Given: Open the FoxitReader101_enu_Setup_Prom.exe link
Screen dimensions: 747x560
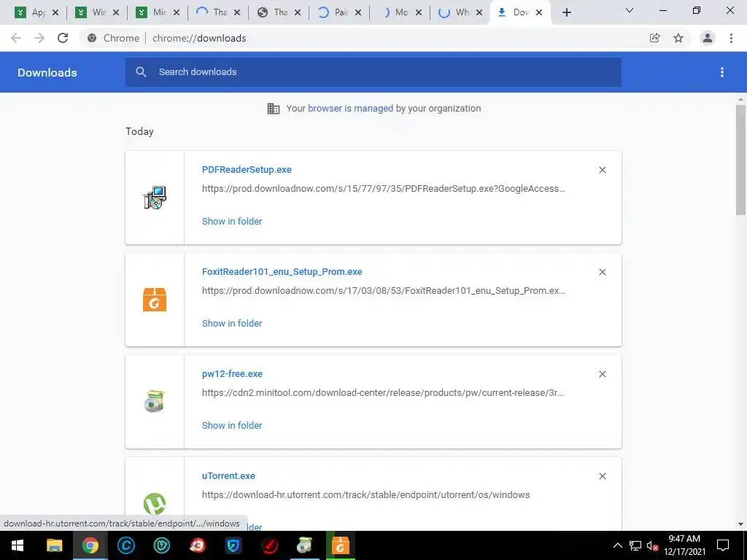Looking at the screenshot, I should point(282,271).
